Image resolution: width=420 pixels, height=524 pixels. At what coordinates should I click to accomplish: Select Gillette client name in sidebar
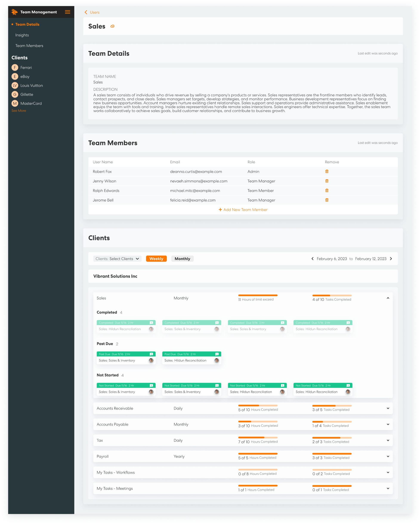(27, 95)
